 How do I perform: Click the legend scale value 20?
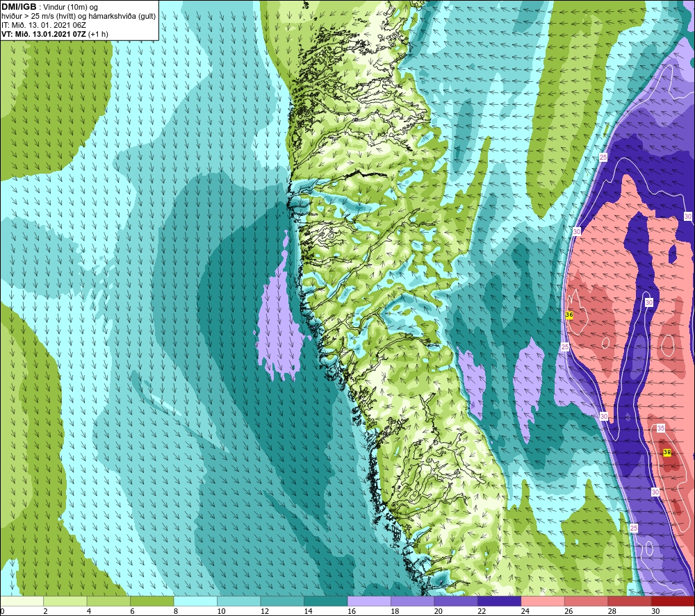pyautogui.click(x=439, y=612)
